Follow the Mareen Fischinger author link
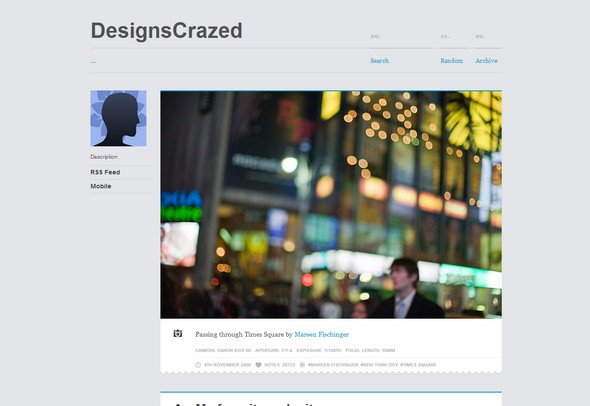 click(321, 334)
